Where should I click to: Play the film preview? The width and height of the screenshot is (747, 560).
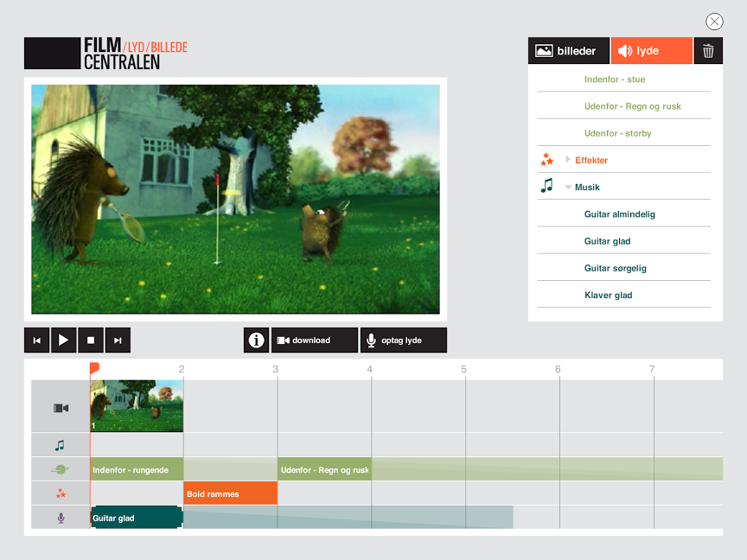63,340
